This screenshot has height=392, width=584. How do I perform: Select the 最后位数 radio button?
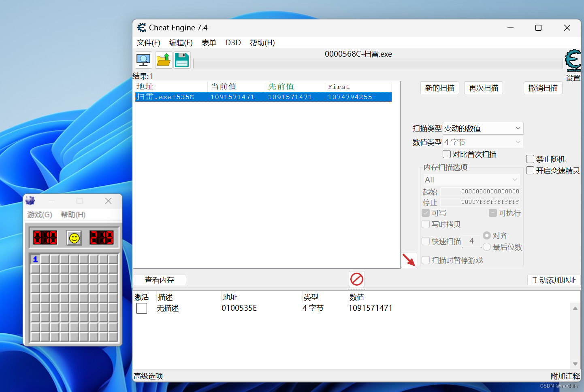[x=487, y=247]
